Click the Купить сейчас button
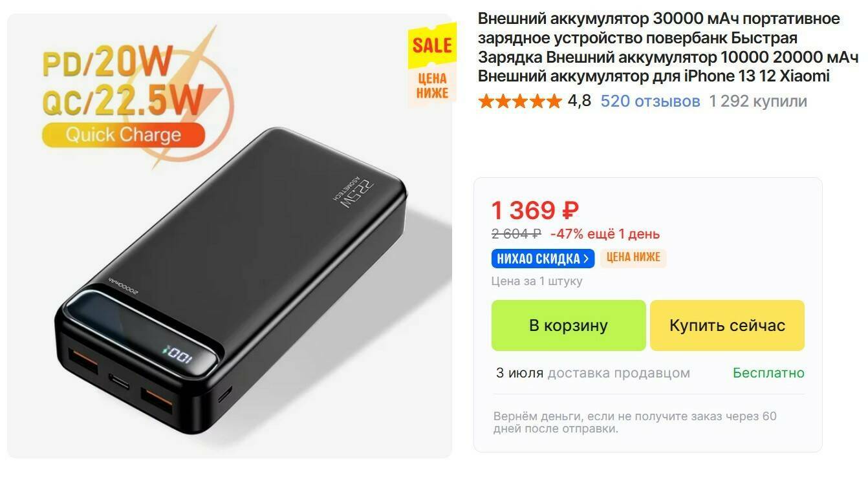 [727, 325]
